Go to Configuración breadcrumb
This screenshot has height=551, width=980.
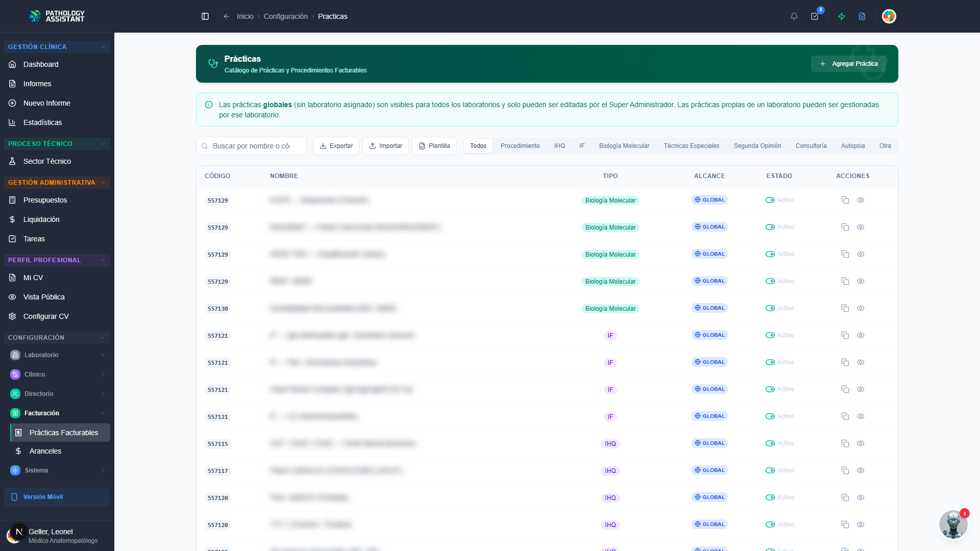click(x=286, y=16)
